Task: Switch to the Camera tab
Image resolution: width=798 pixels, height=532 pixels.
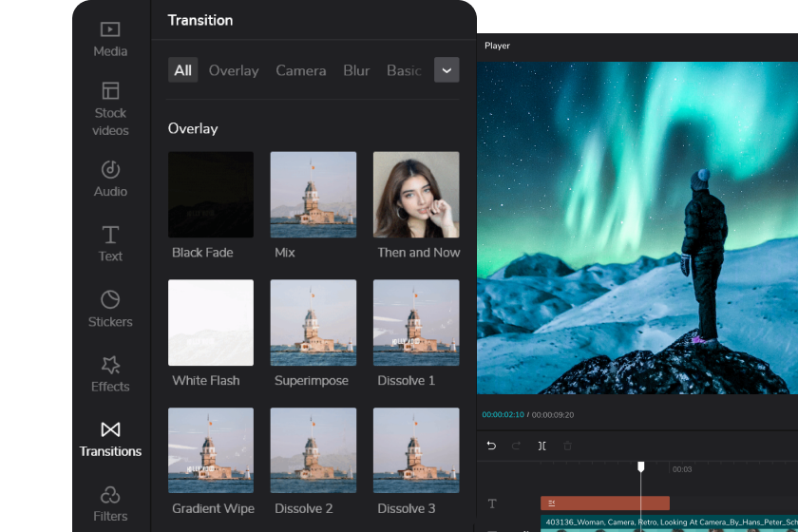Action: (301, 70)
